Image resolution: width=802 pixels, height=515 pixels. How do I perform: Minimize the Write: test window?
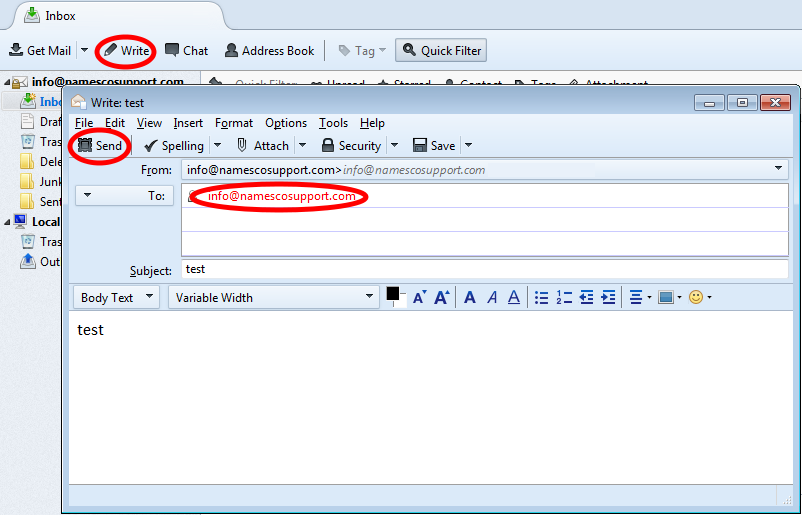tap(709, 103)
